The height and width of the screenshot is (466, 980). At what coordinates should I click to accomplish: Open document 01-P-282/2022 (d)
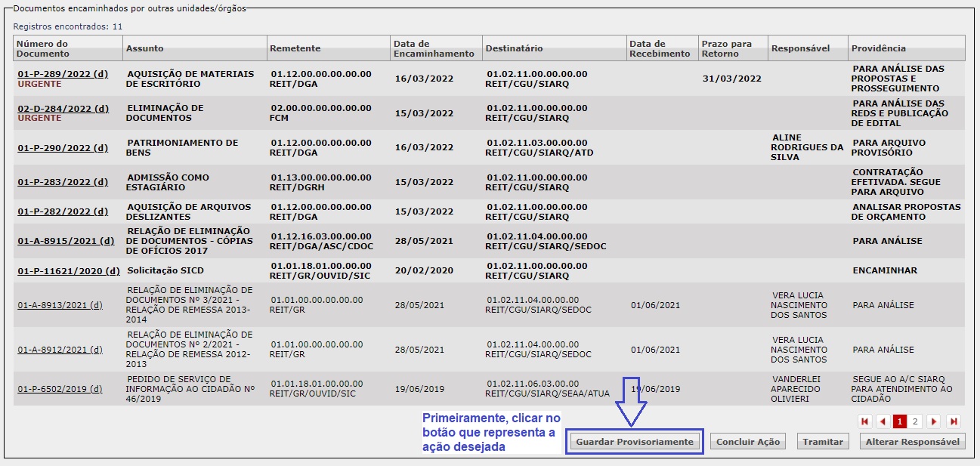(x=63, y=211)
